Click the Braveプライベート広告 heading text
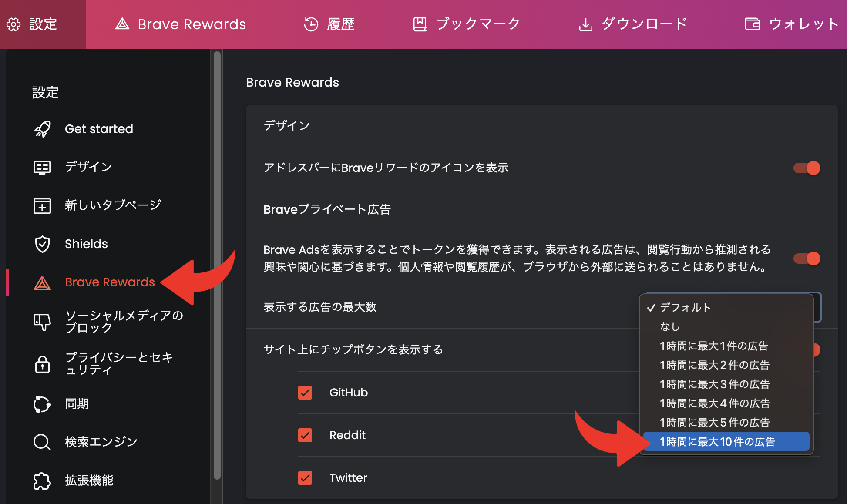 [x=327, y=210]
